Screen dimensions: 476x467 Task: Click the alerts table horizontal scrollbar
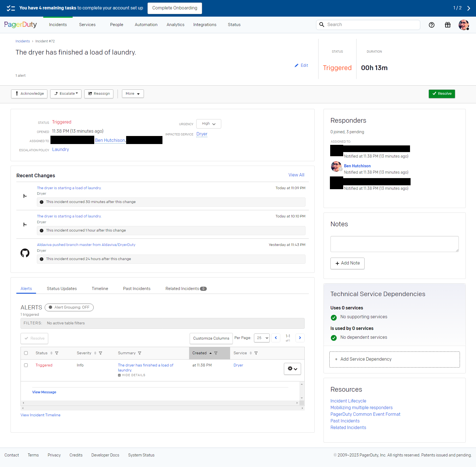click(162, 408)
